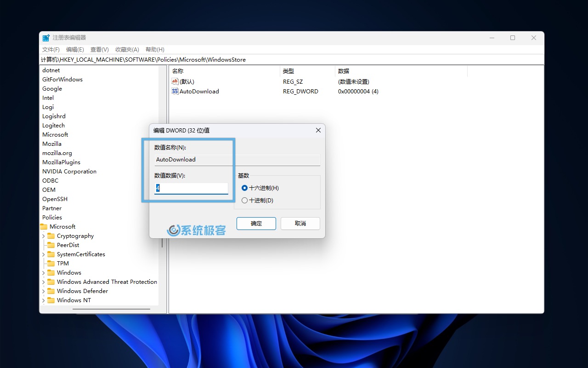Expand the Windows NT tree node
The image size is (588, 368).
point(44,300)
